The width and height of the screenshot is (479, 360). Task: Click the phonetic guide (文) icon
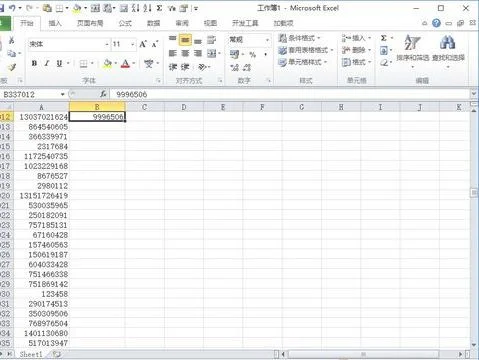tap(149, 63)
